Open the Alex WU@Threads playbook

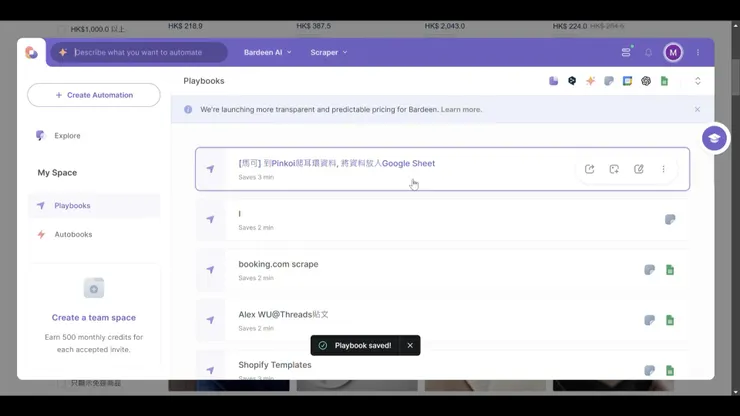442,320
